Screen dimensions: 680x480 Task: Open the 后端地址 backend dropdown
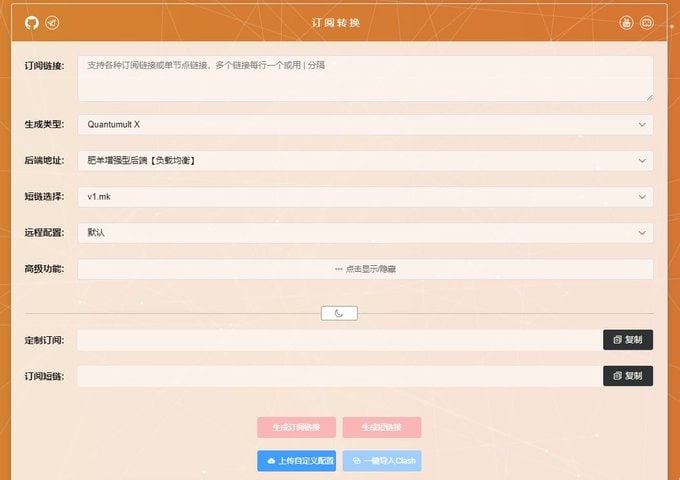(365, 160)
